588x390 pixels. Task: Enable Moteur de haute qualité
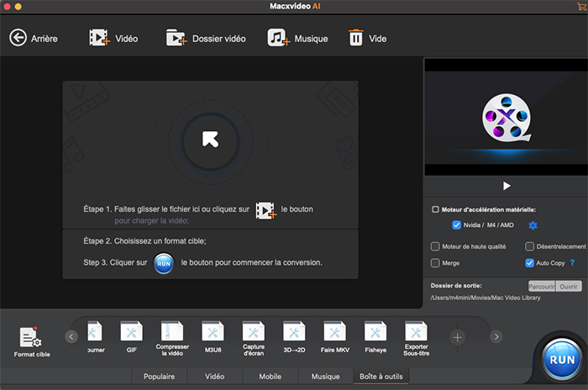[435, 246]
